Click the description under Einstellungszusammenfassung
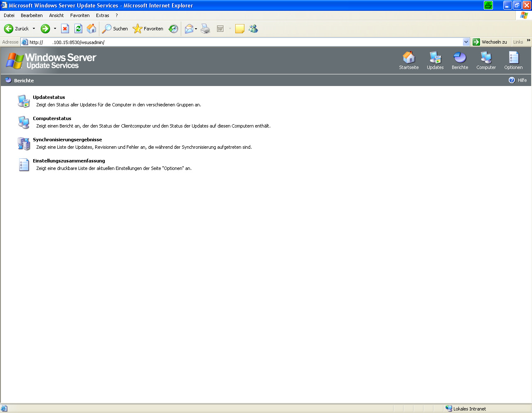The height and width of the screenshot is (413, 532). 114,168
